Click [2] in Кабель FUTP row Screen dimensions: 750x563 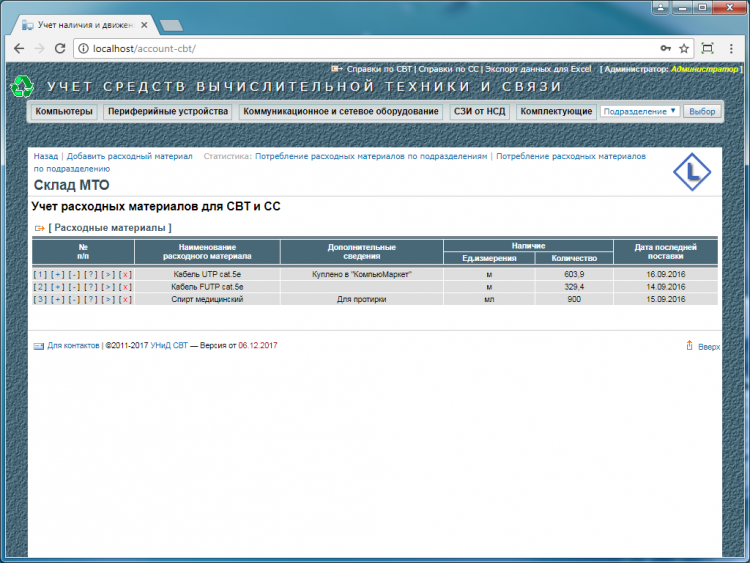pos(40,287)
